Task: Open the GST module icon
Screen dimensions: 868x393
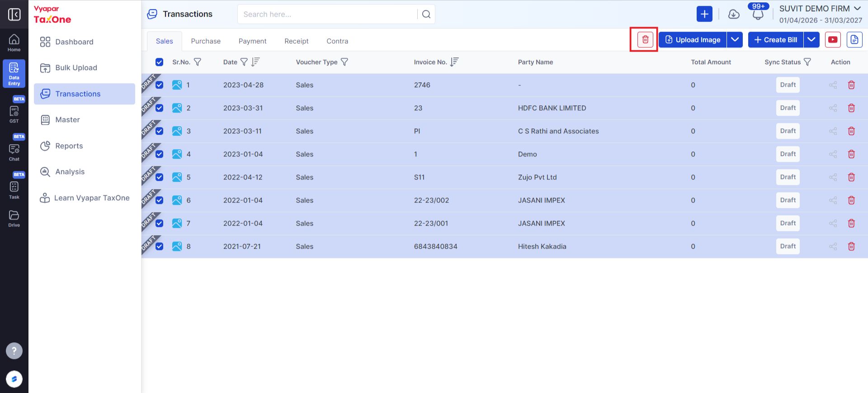Action: click(x=14, y=114)
